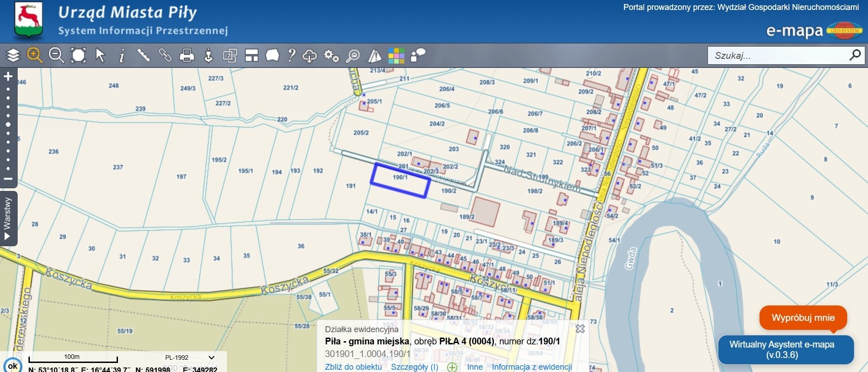The image size is (868, 372).
Task: Open 'Informacja z ewidencji' link
Action: pyautogui.click(x=532, y=367)
